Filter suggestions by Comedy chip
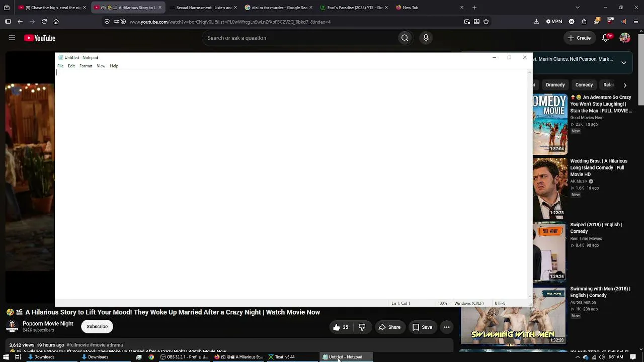The height and width of the screenshot is (362, 644). pyautogui.click(x=584, y=85)
